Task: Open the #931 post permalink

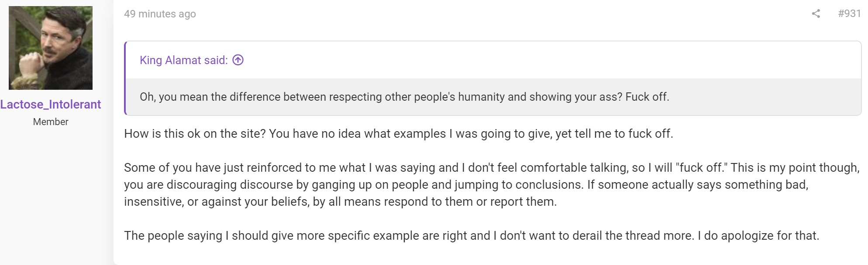Action: tap(849, 14)
